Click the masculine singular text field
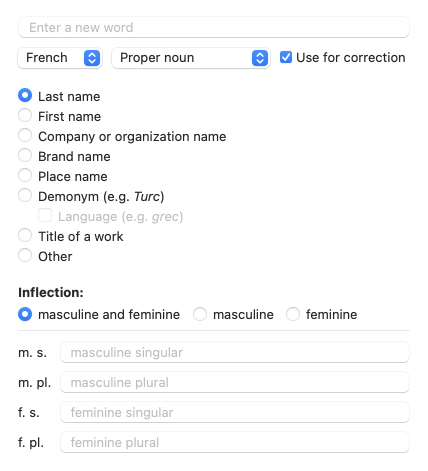This screenshot has height=471, width=428. (x=235, y=352)
